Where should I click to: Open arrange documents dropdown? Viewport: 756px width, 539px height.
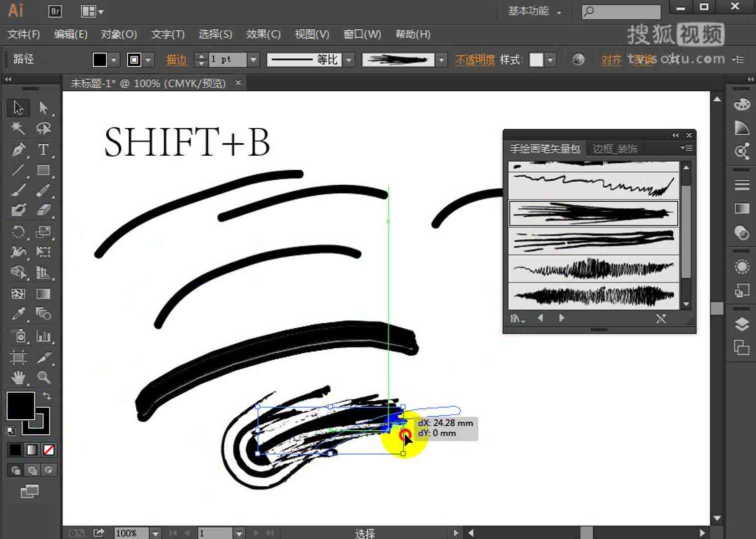click(x=92, y=11)
